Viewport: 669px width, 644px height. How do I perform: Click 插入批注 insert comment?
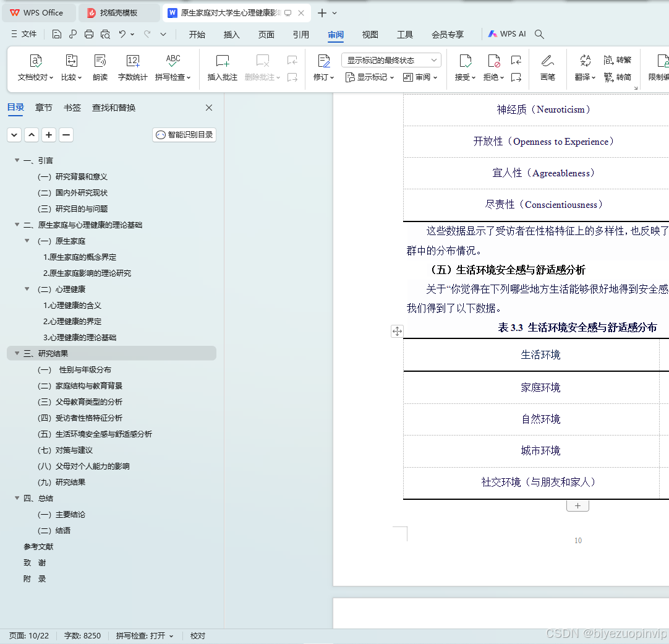(x=223, y=68)
